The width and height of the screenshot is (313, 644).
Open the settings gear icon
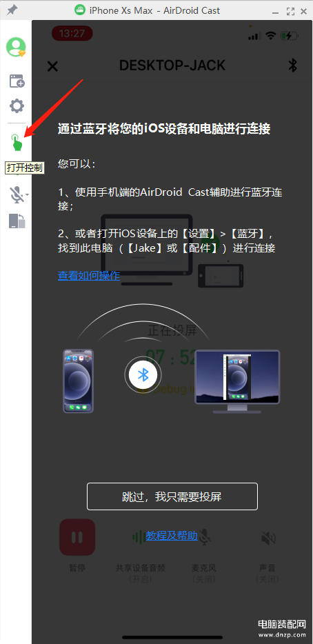(x=17, y=106)
